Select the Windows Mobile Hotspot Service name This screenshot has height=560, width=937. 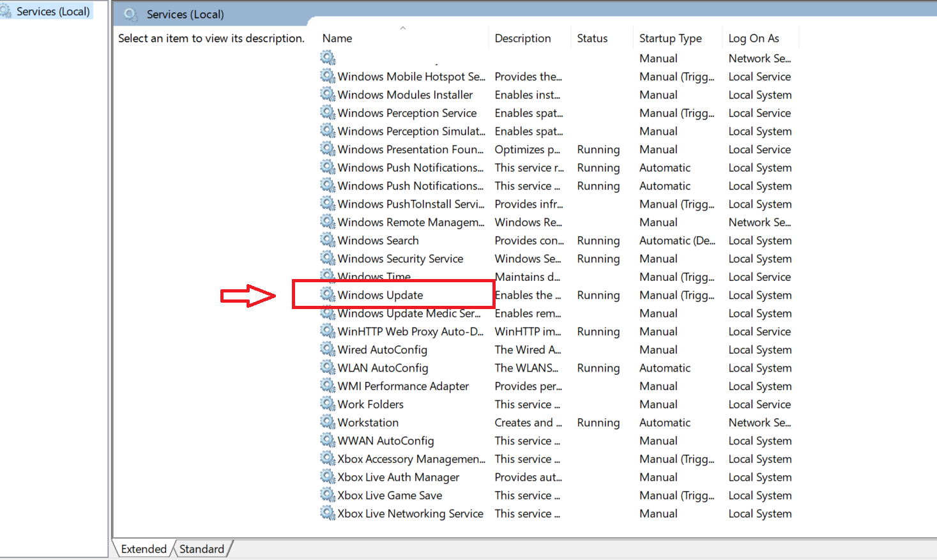tap(411, 77)
